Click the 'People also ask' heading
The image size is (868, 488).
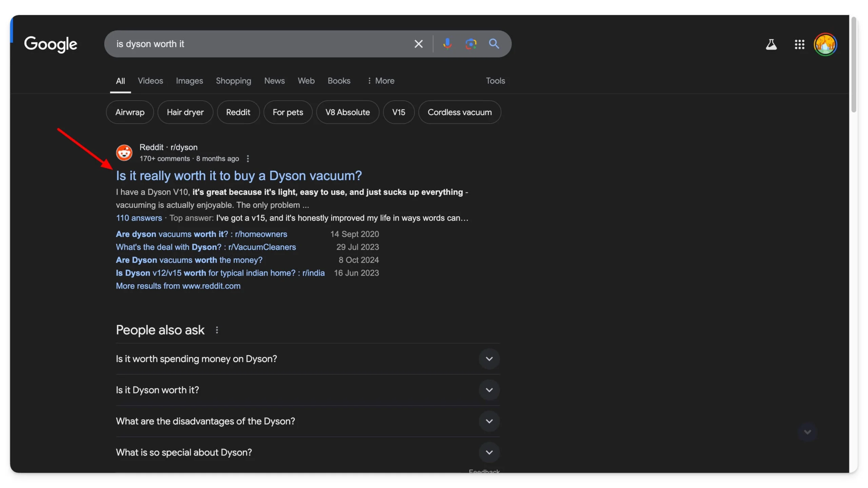160,330
